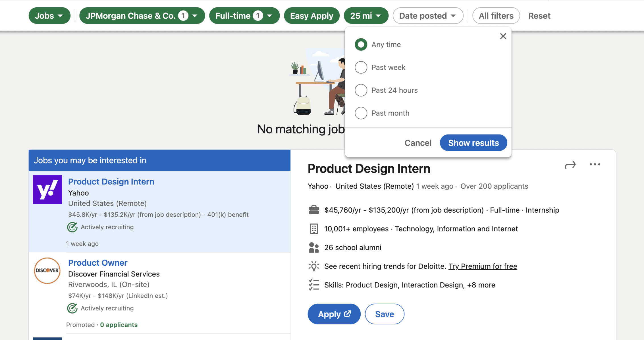
Task: Click the Discover Financial Services logo
Action: pos(47,270)
